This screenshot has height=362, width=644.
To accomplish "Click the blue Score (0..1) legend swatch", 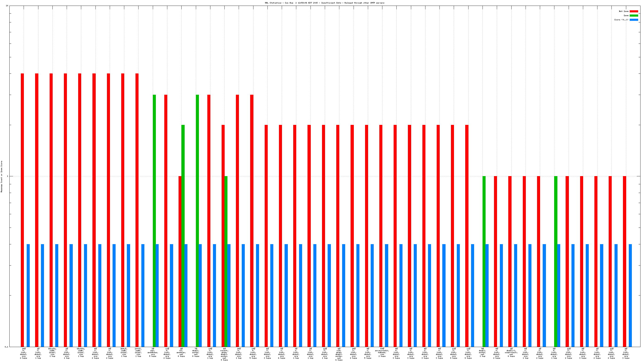I will click(x=634, y=20).
